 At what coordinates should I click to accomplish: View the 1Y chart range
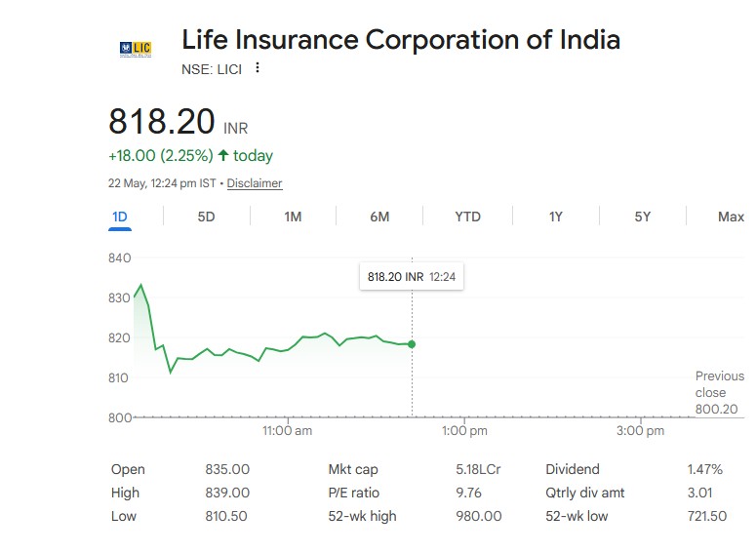[555, 217]
